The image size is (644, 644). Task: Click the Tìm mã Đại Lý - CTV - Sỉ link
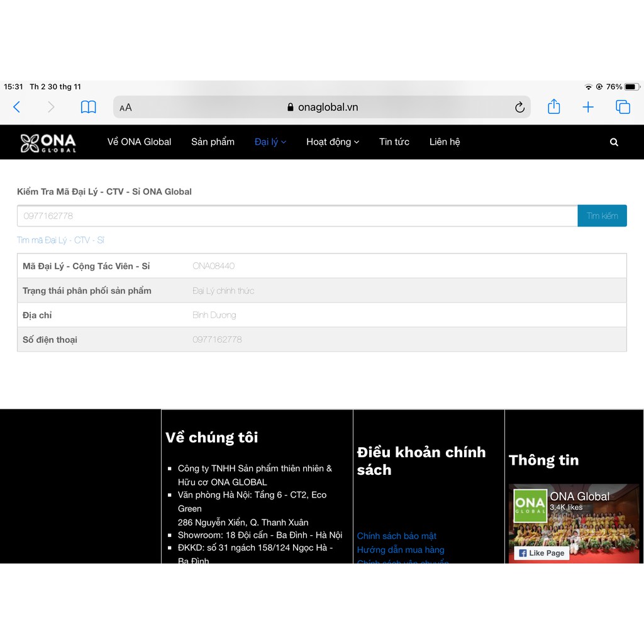click(60, 240)
